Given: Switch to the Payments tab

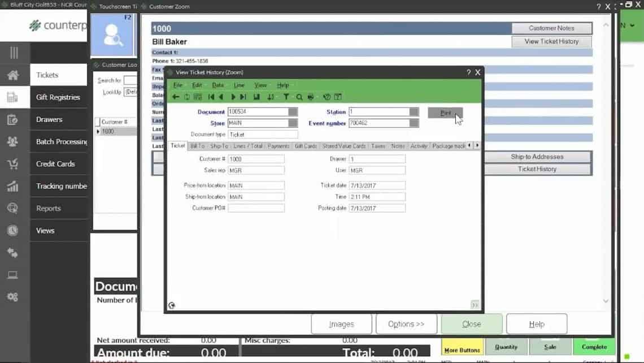Looking at the screenshot, I should click(278, 145).
